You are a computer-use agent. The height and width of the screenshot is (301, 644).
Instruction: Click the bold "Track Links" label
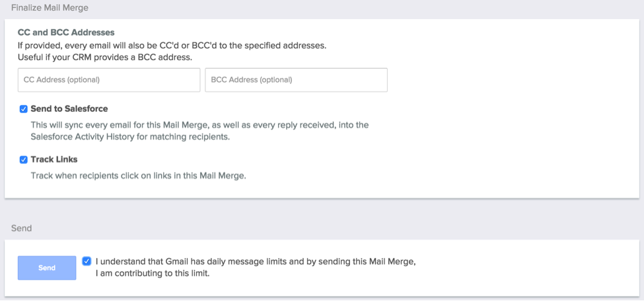(x=54, y=159)
